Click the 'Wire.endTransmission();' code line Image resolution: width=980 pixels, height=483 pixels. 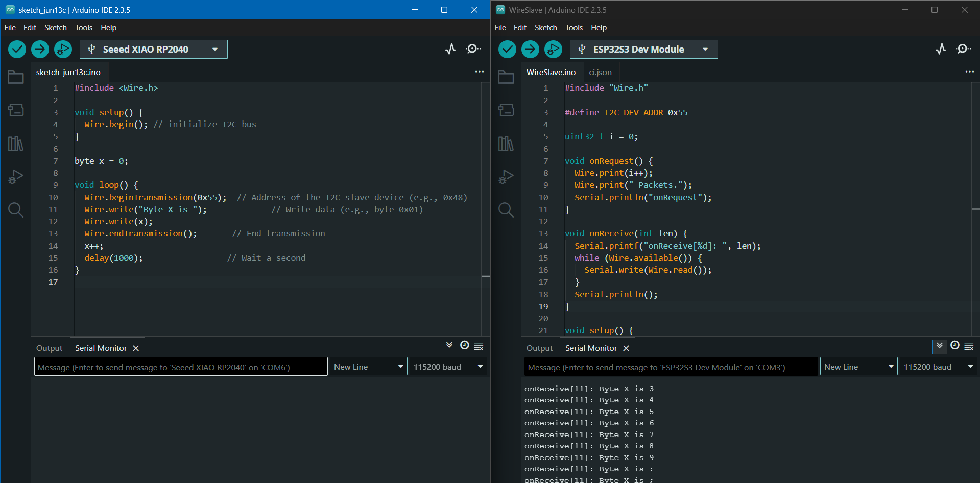pyautogui.click(x=141, y=234)
